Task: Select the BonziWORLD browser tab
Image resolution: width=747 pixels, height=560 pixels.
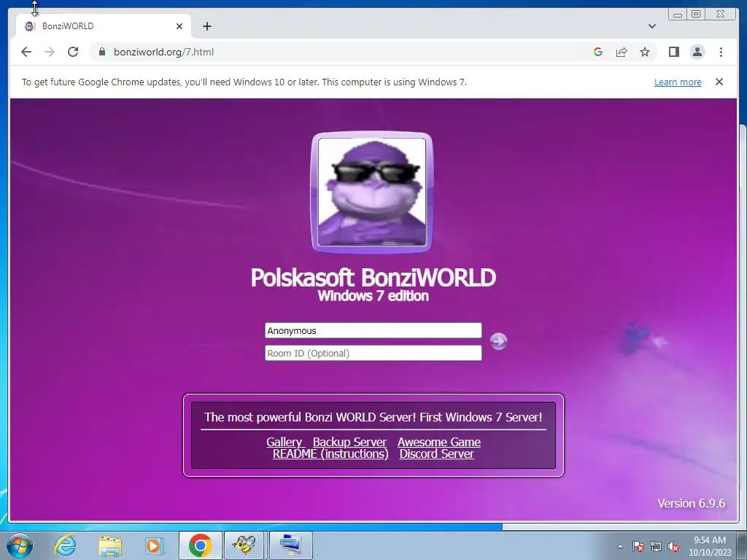Action: (x=104, y=26)
